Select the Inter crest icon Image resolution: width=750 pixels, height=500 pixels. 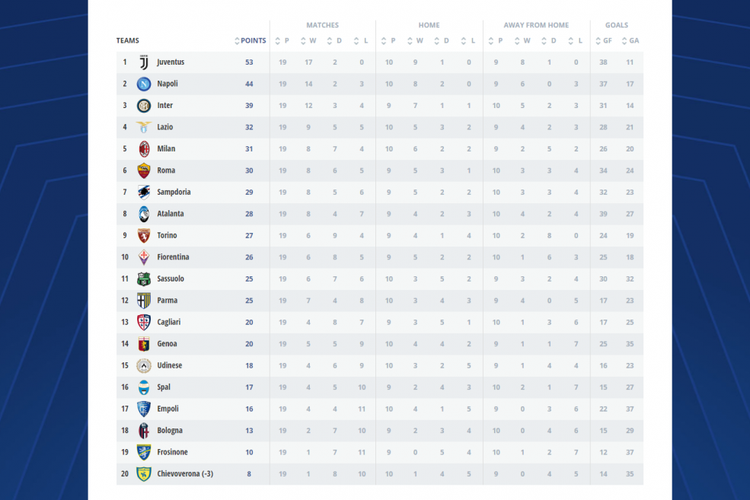pyautogui.click(x=144, y=106)
